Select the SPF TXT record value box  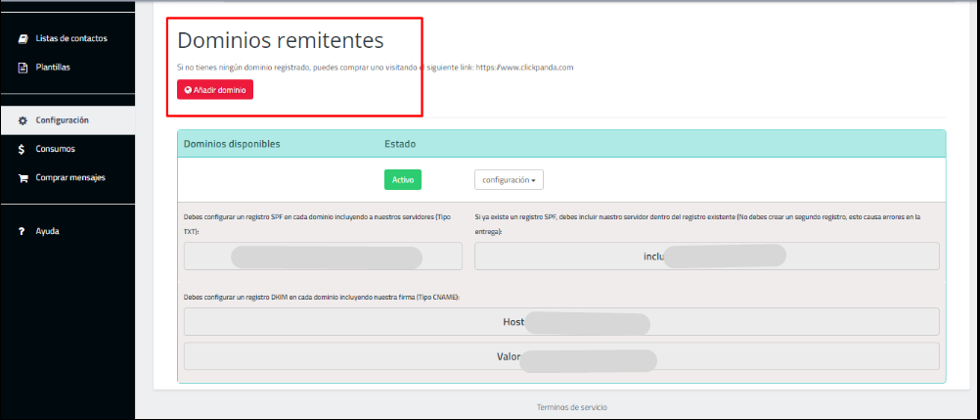tap(323, 257)
